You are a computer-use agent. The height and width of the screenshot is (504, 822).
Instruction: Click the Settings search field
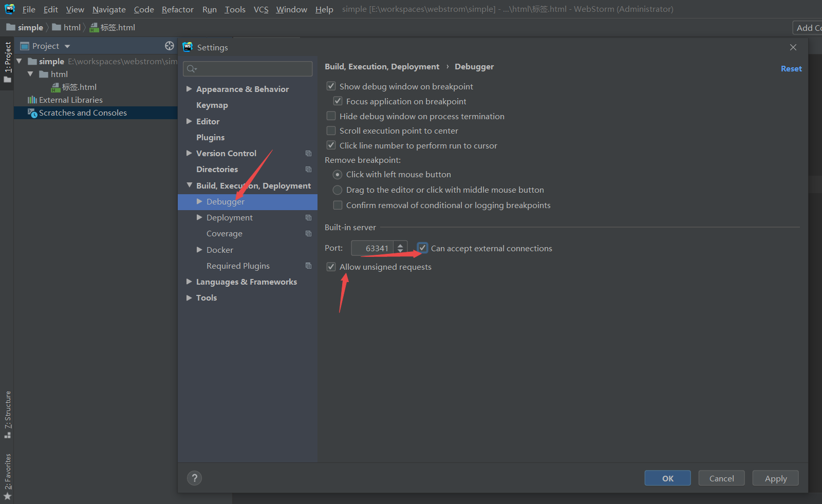click(247, 68)
